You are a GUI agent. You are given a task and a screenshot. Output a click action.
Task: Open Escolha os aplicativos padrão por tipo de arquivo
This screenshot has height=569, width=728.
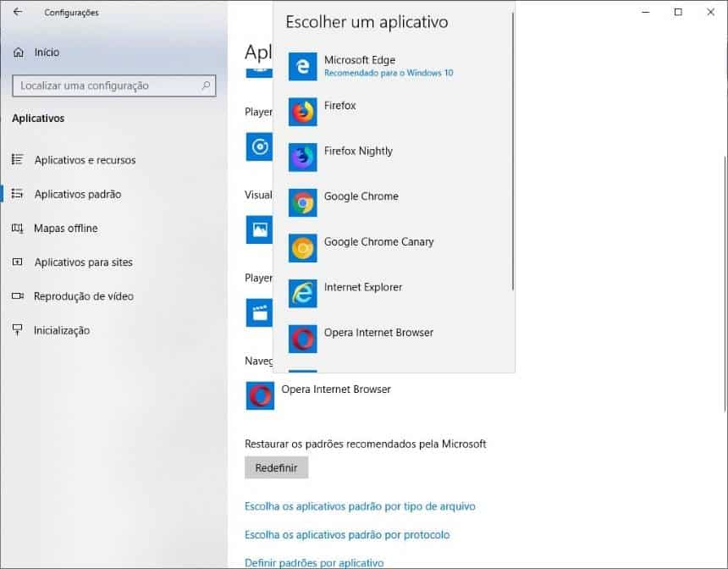click(360, 506)
